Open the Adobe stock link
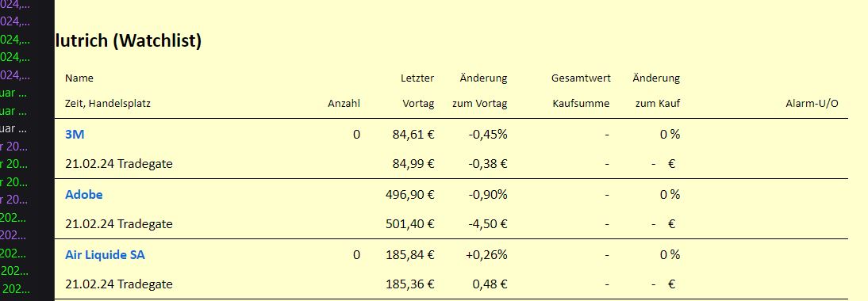 [83, 194]
